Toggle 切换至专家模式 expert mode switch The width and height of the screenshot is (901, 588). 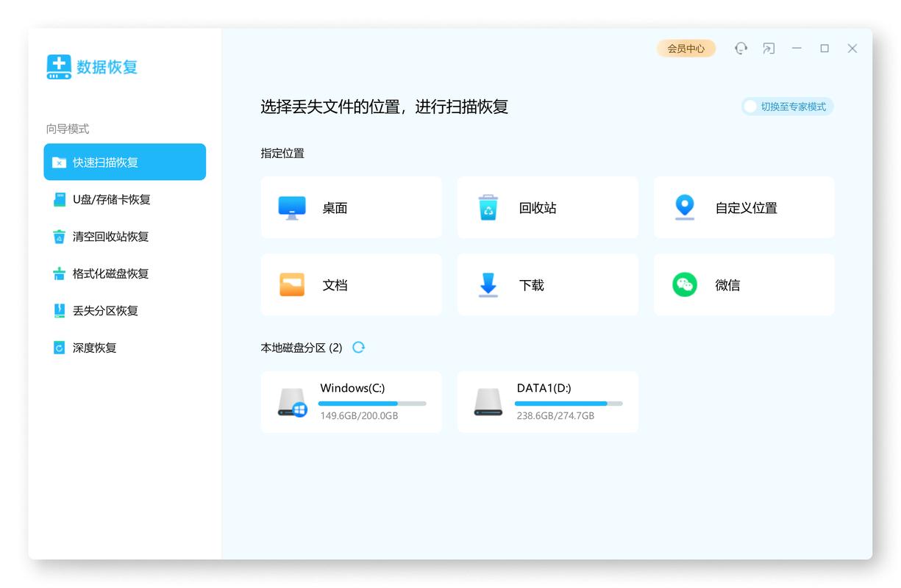[x=752, y=107]
